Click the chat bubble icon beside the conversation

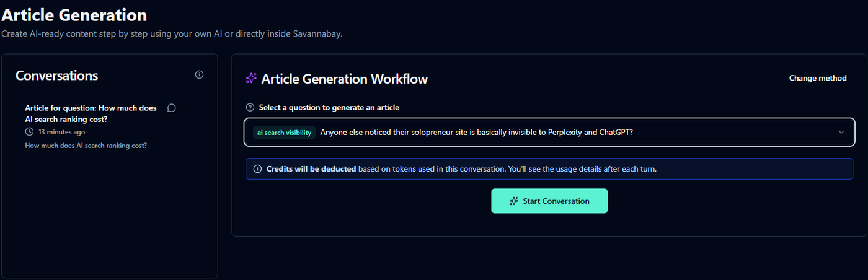[172, 108]
